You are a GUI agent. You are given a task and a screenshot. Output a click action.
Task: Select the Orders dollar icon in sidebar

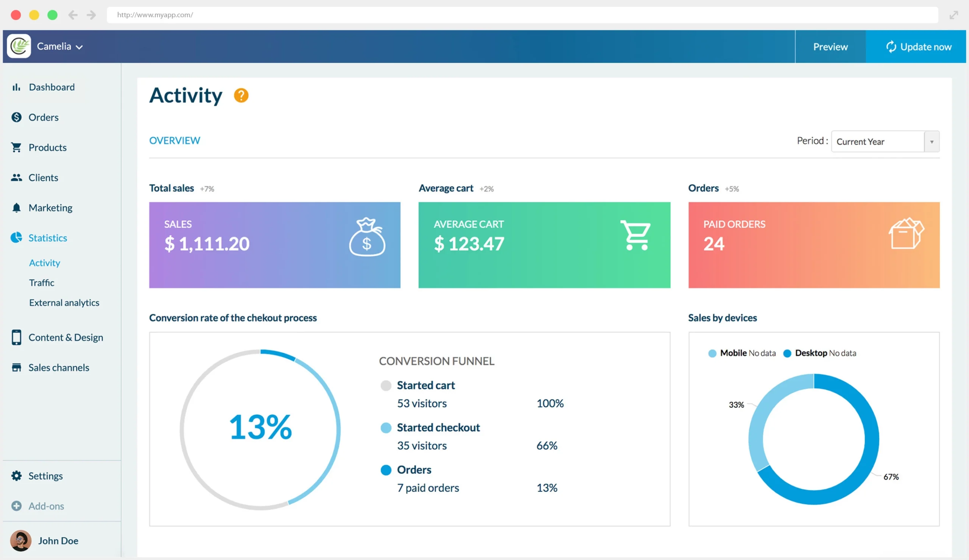17,117
